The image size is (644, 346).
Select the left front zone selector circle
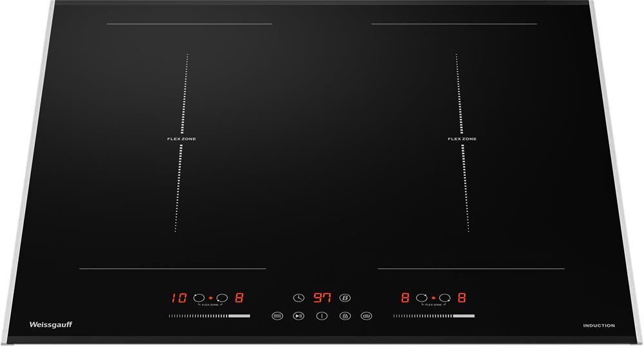coord(222,298)
